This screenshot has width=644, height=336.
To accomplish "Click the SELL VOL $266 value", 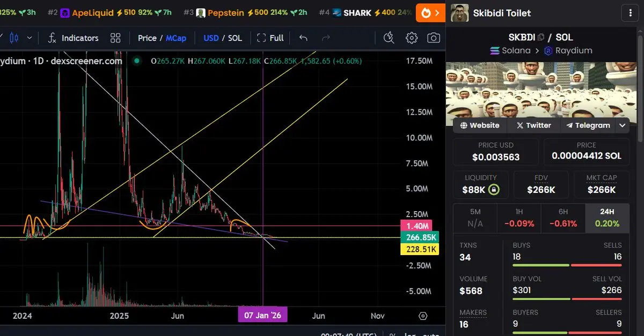I will (611, 290).
